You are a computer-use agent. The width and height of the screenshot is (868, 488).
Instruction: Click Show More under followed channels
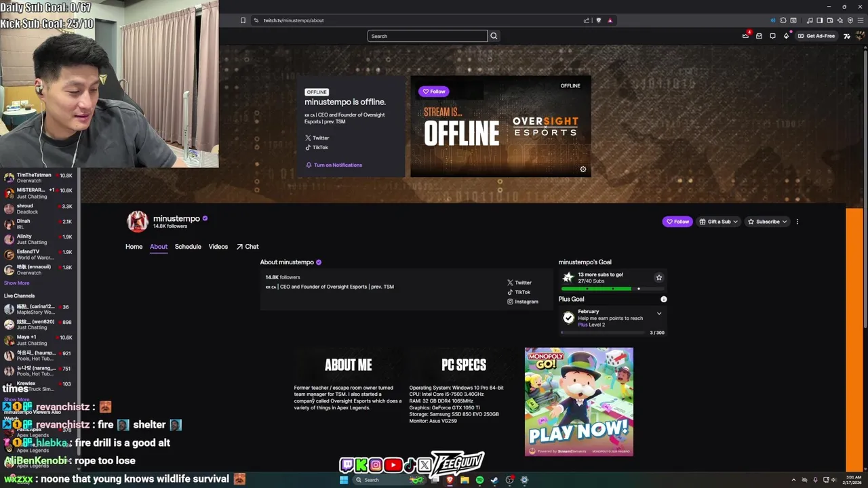click(16, 283)
